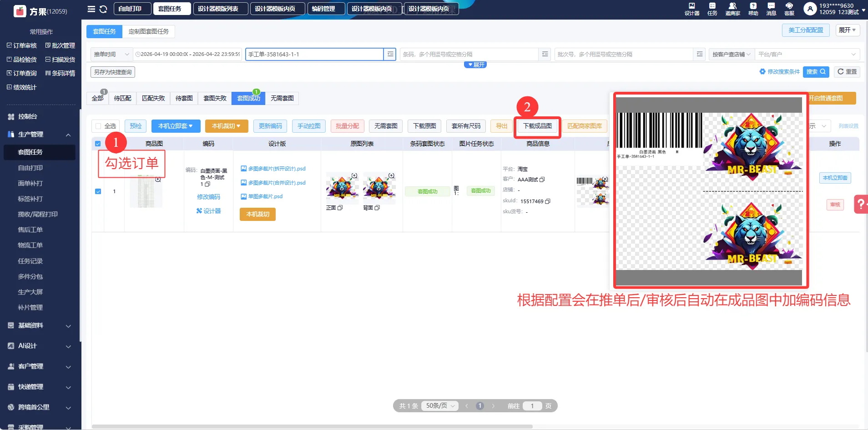
Task: Open list editor icon for 批次号 field
Action: tap(700, 54)
